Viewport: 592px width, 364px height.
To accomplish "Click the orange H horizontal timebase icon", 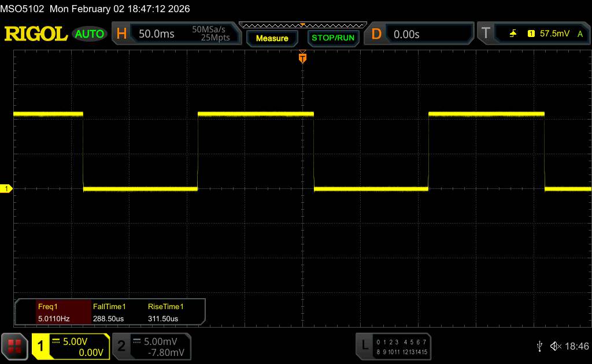I will (121, 34).
